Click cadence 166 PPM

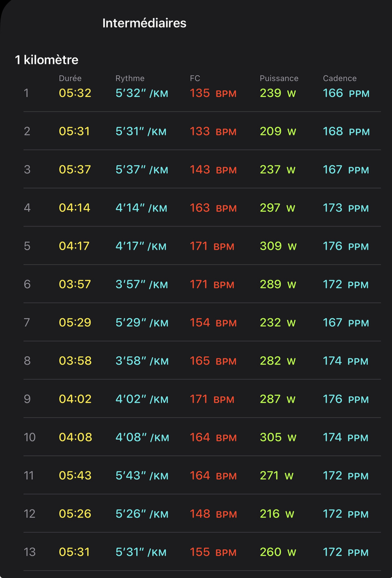tap(346, 93)
